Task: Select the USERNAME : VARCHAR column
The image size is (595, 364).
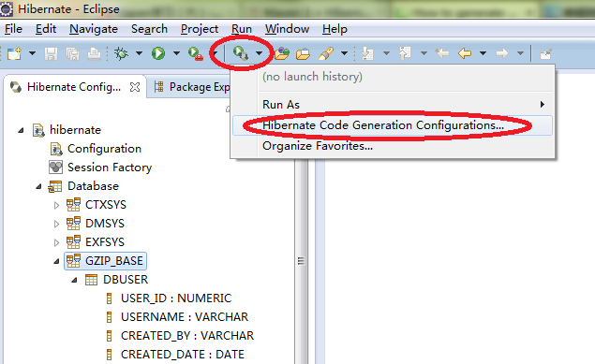Action: pos(185,317)
